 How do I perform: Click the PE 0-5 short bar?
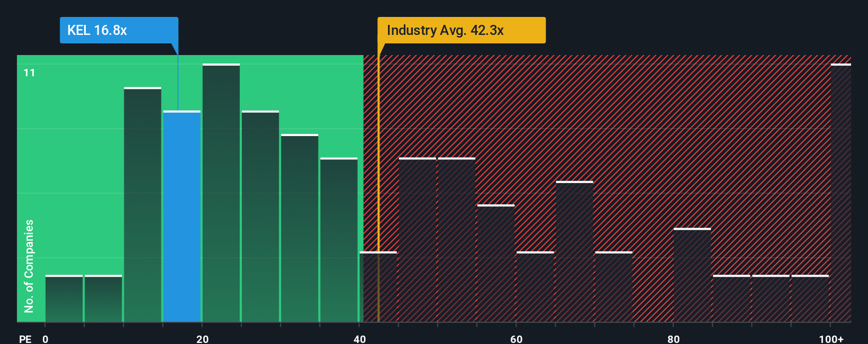click(64, 299)
